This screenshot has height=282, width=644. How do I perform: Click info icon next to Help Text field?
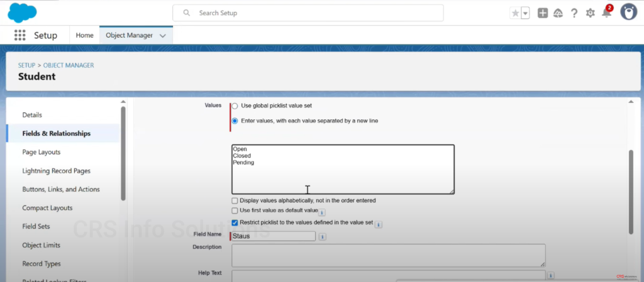550,276
